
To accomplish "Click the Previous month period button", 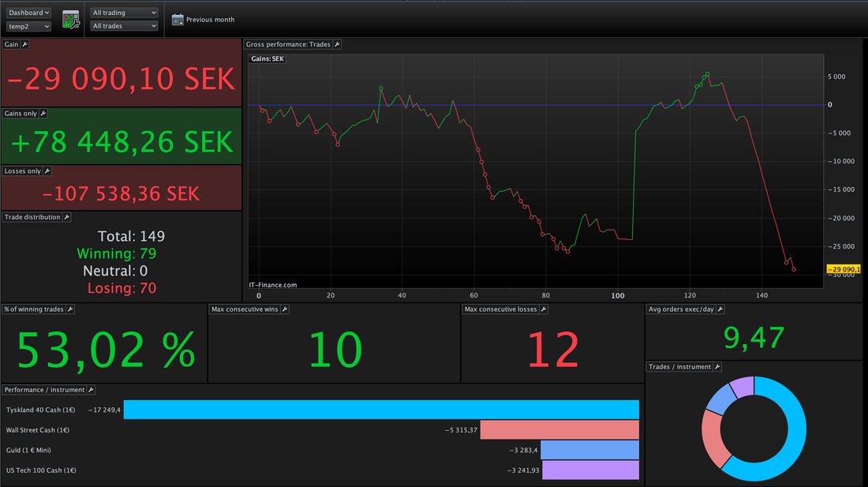I will (203, 20).
